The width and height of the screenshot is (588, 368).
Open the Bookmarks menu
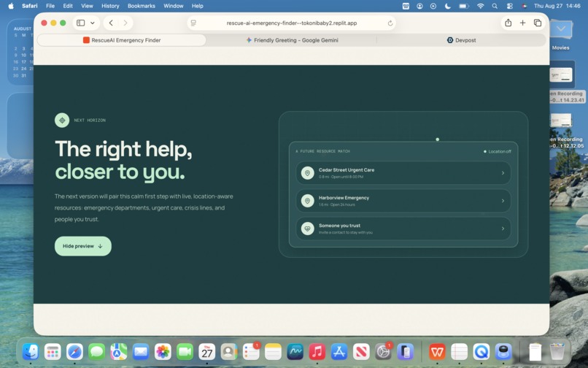[x=142, y=6]
